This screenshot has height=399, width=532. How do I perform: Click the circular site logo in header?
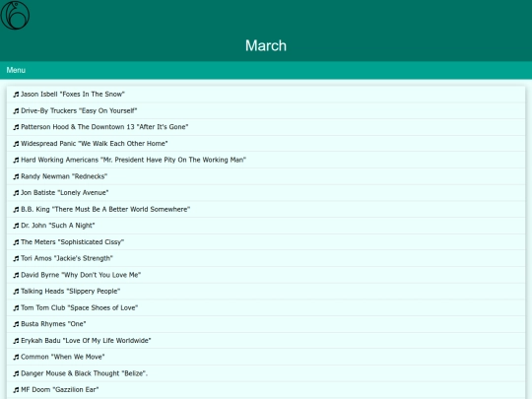tap(15, 15)
